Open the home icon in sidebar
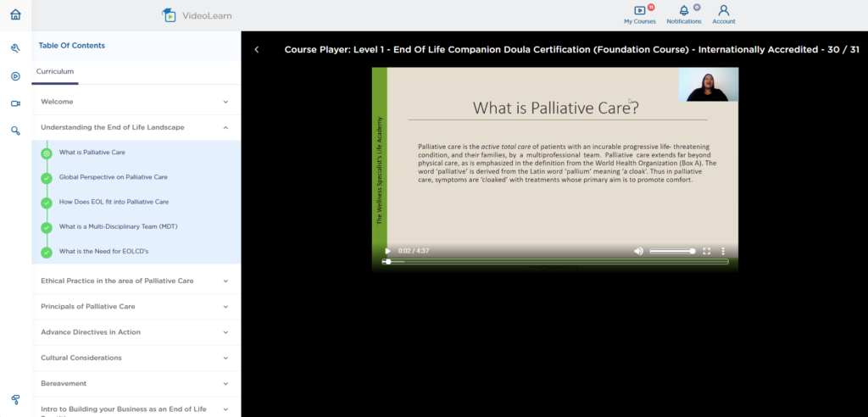The width and height of the screenshot is (868, 417). [15, 14]
